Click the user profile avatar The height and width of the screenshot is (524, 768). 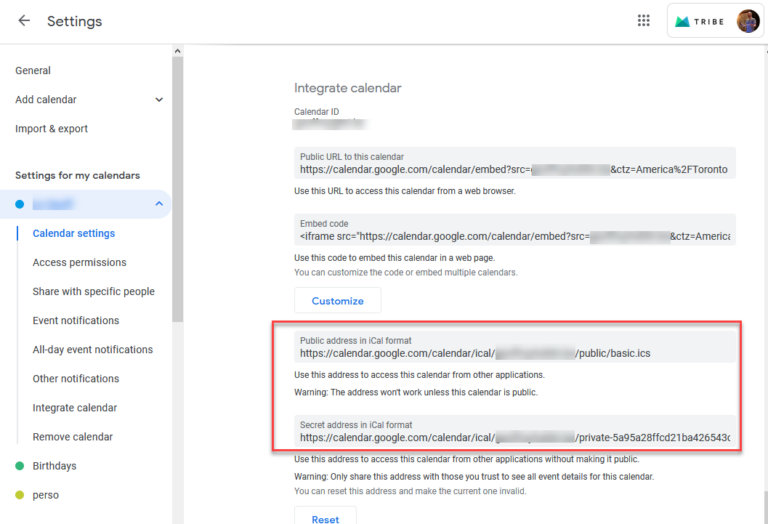pyautogui.click(x=748, y=21)
